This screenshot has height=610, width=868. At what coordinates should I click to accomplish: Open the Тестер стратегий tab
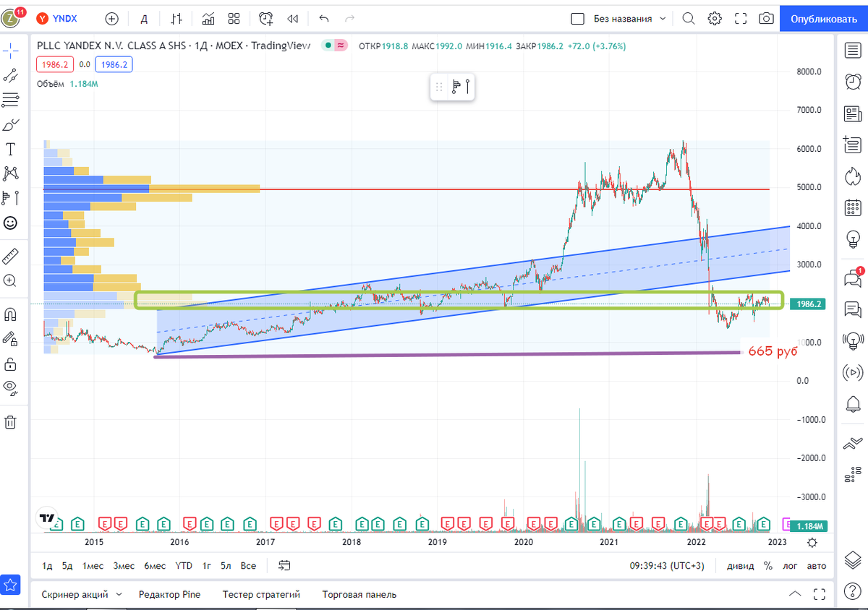tap(261, 594)
